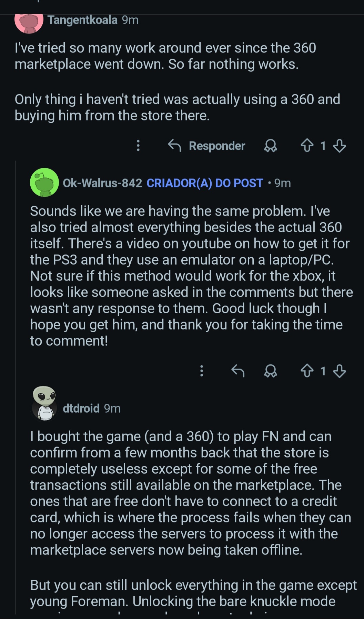Tap the CRIADOR(A) DO POST badge
This screenshot has height=619, width=364.
point(205,183)
